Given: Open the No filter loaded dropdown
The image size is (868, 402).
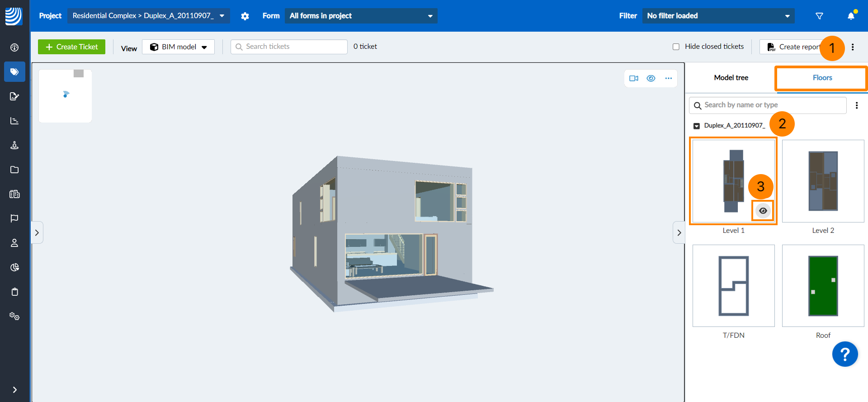Looking at the screenshot, I should pyautogui.click(x=718, y=16).
